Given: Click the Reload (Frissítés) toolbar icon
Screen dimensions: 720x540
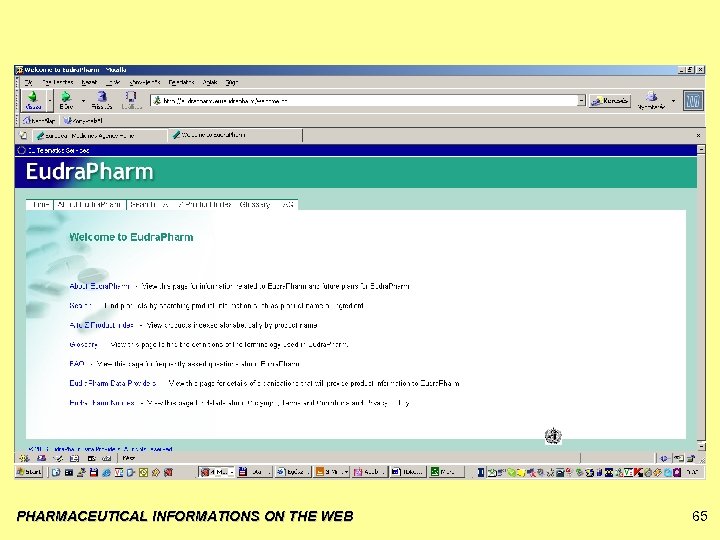Looking at the screenshot, I should pyautogui.click(x=102, y=96).
